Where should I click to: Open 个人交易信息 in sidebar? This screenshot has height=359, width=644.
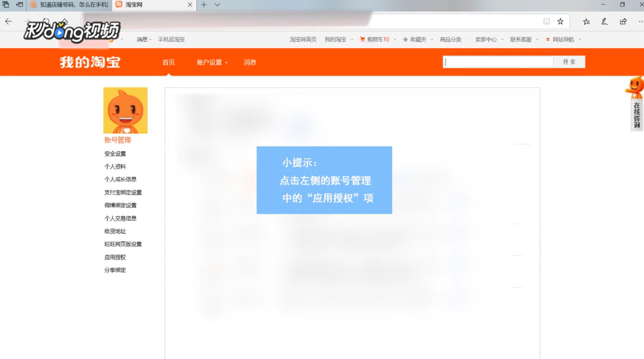[x=121, y=218]
